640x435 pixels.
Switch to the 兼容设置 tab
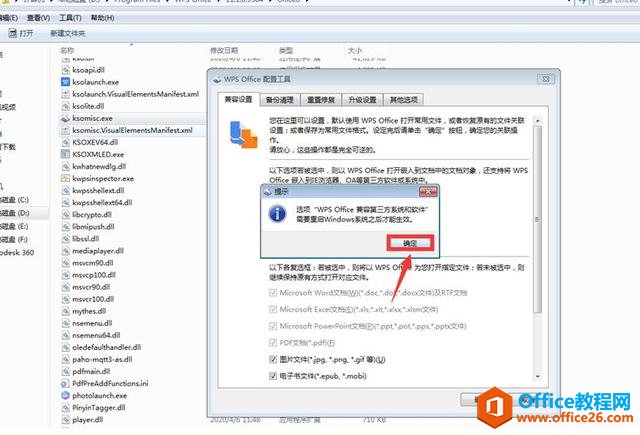[x=238, y=99]
